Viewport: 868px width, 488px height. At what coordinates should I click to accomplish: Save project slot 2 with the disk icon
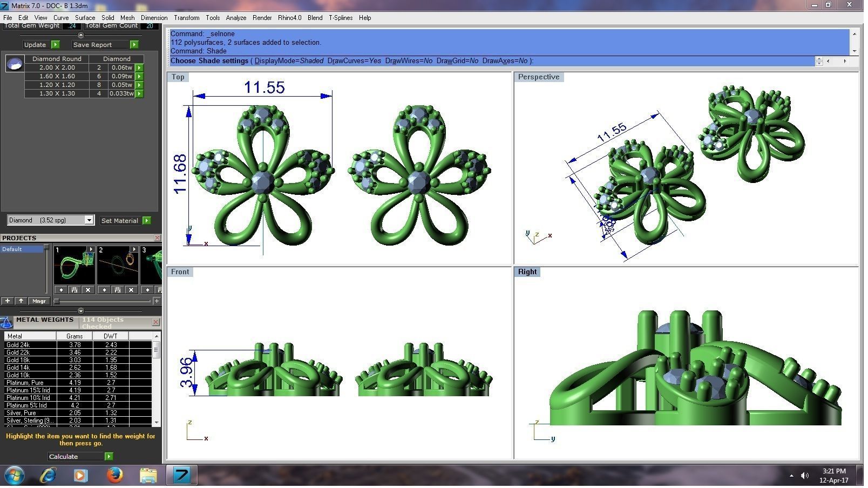point(118,291)
